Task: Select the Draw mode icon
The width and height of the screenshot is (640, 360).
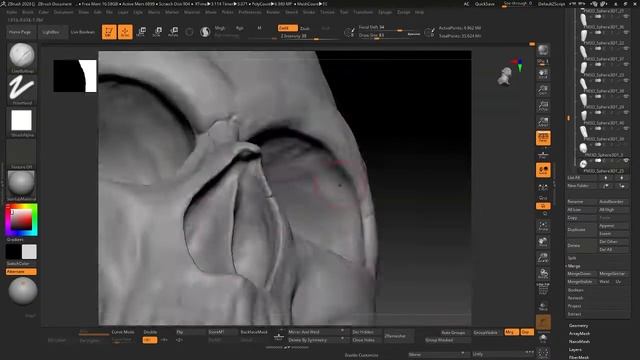Action: coord(125,32)
